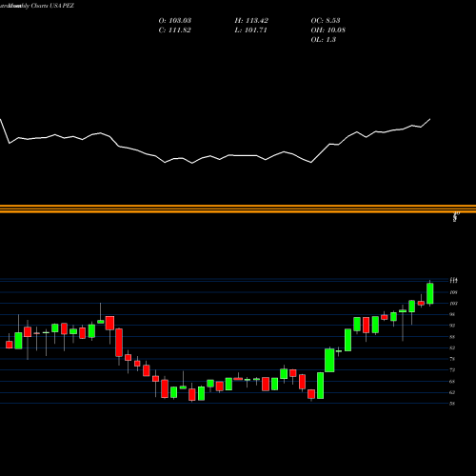Click the open value "O: 103.03"
Image resolution: width=476 pixels, height=476 pixels.
(175, 21)
